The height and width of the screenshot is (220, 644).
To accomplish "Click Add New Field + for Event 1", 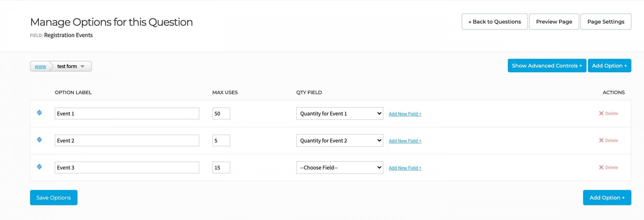I will click(405, 114).
